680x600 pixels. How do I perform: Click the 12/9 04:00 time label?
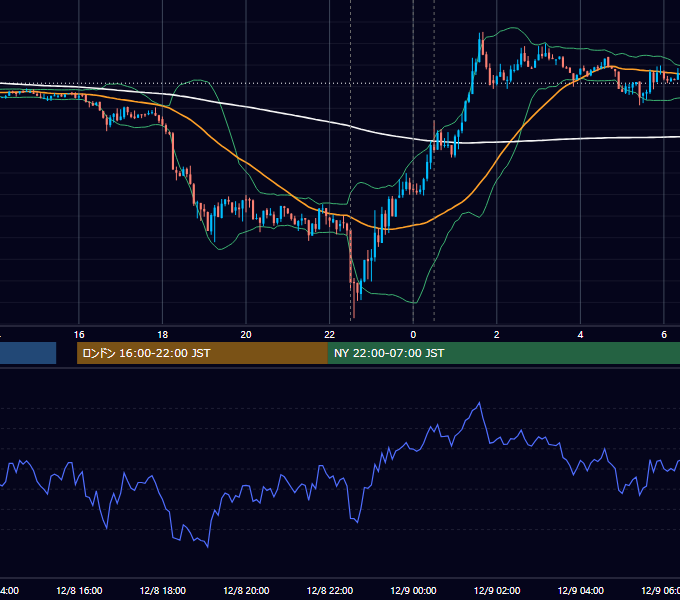pyautogui.click(x=581, y=590)
